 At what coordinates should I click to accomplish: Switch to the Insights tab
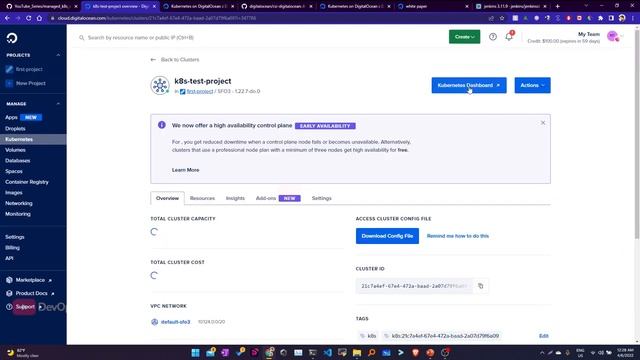235,198
